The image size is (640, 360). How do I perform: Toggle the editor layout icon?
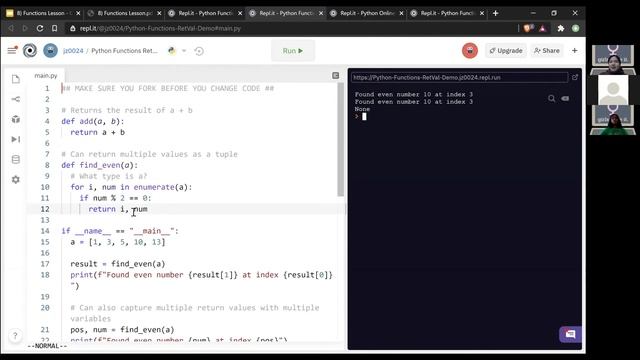pyautogui.click(x=336, y=76)
